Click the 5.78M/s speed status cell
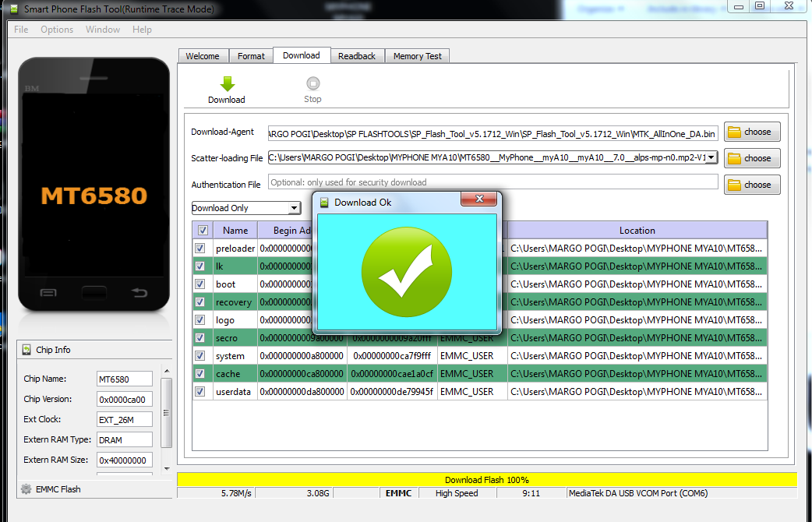This screenshot has width=812, height=522. [x=217, y=493]
